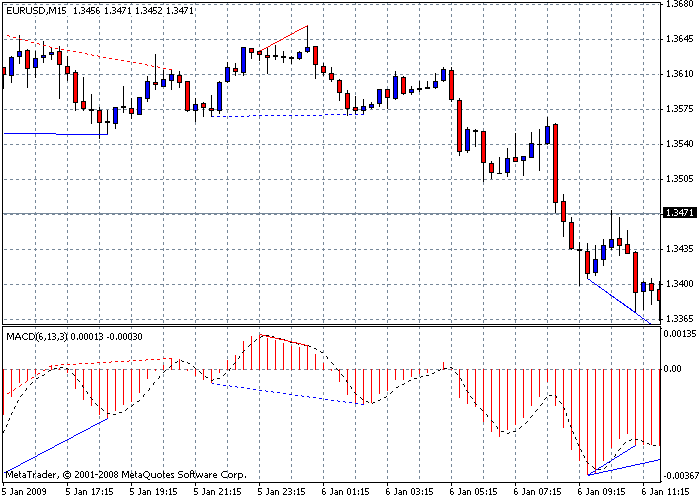Select the -0.00367 MACD scale value
The image size is (700, 500).
[681, 476]
